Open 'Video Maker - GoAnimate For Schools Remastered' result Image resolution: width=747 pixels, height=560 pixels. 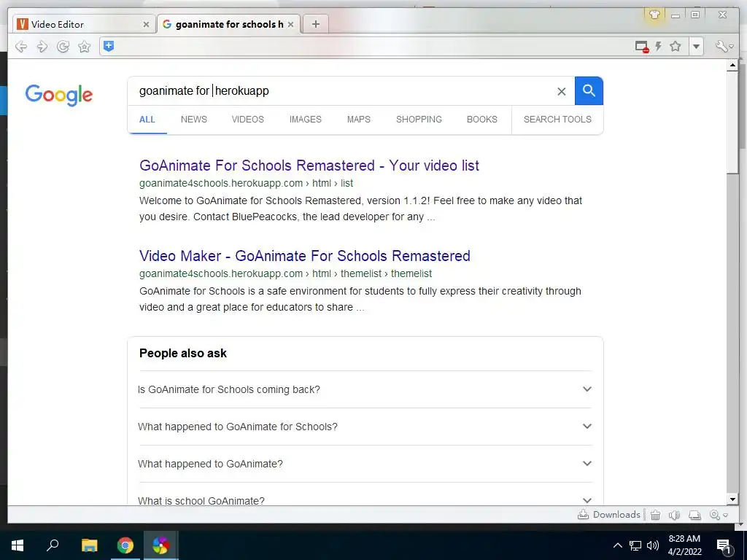tap(305, 256)
